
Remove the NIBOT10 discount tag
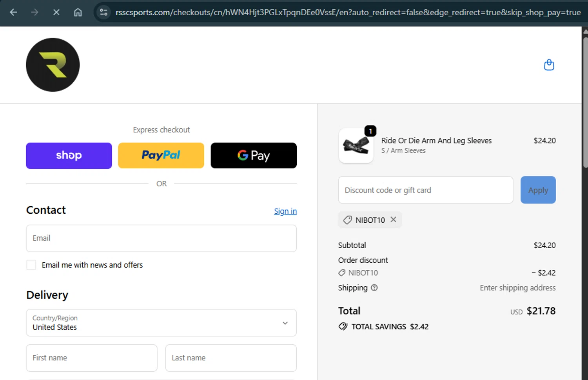point(394,220)
